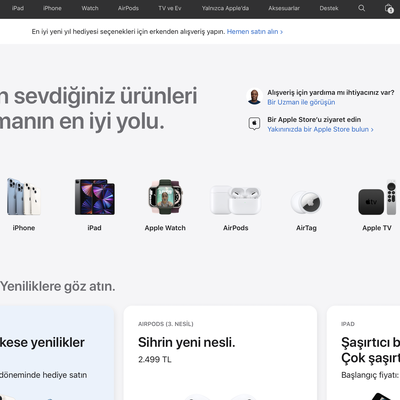Click the AirPods text label
The height and width of the screenshot is (400, 400).
pyautogui.click(x=236, y=228)
